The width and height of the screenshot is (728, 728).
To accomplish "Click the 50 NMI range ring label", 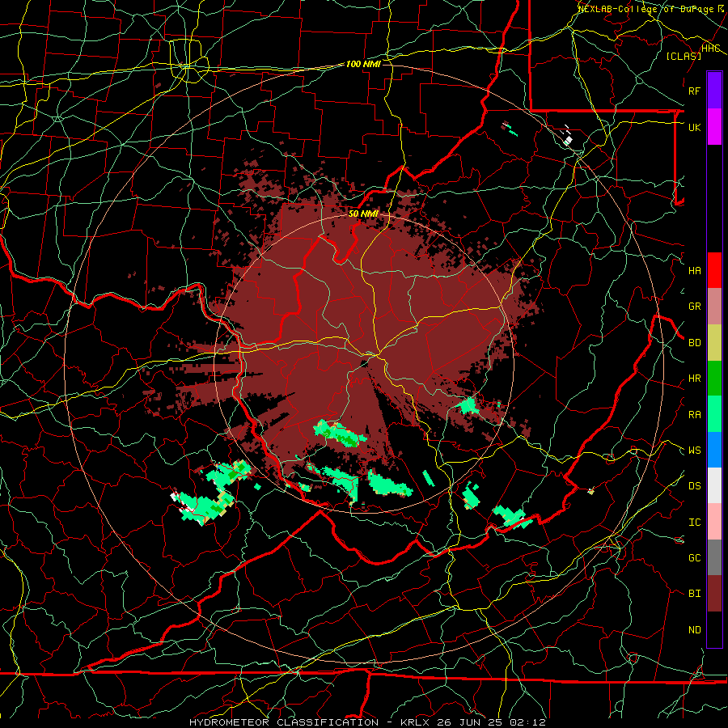I will [363, 214].
